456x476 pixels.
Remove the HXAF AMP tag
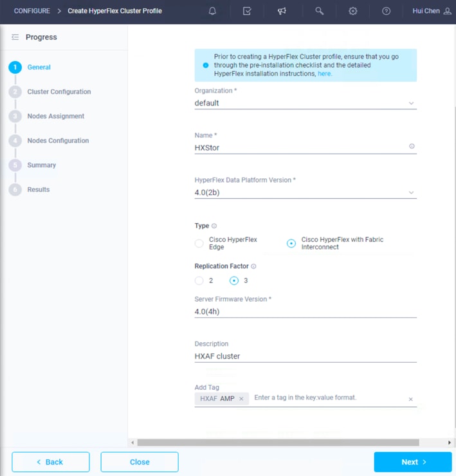241,399
